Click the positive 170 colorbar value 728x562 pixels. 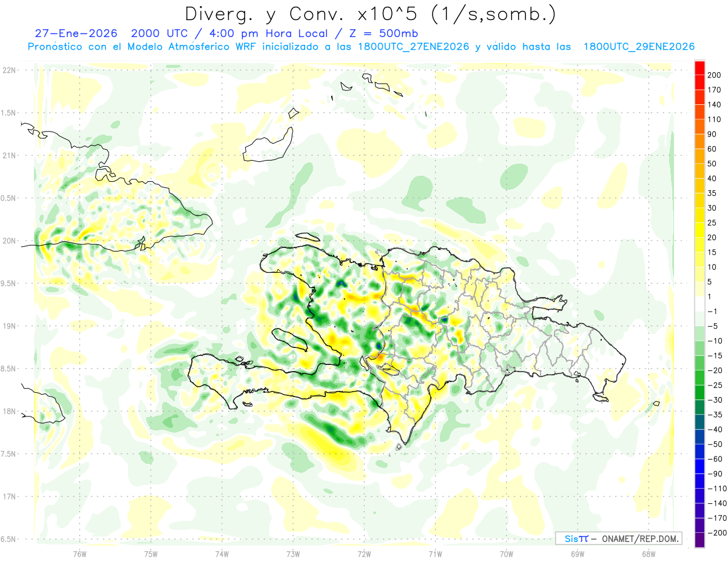(714, 90)
